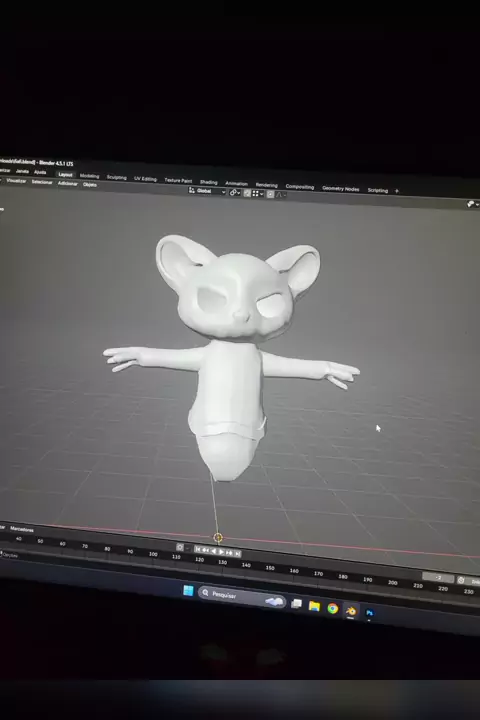Open the transform pivot point dropdown
The image size is (480, 720).
point(235,192)
